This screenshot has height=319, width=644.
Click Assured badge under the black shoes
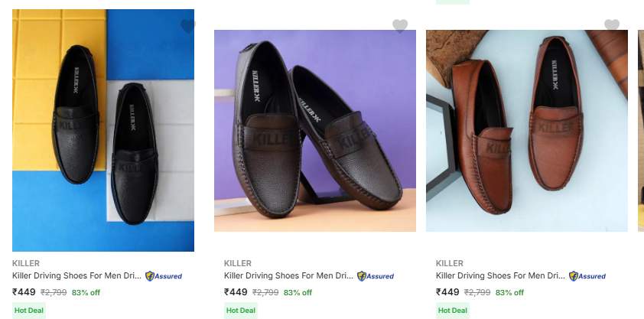point(164,276)
